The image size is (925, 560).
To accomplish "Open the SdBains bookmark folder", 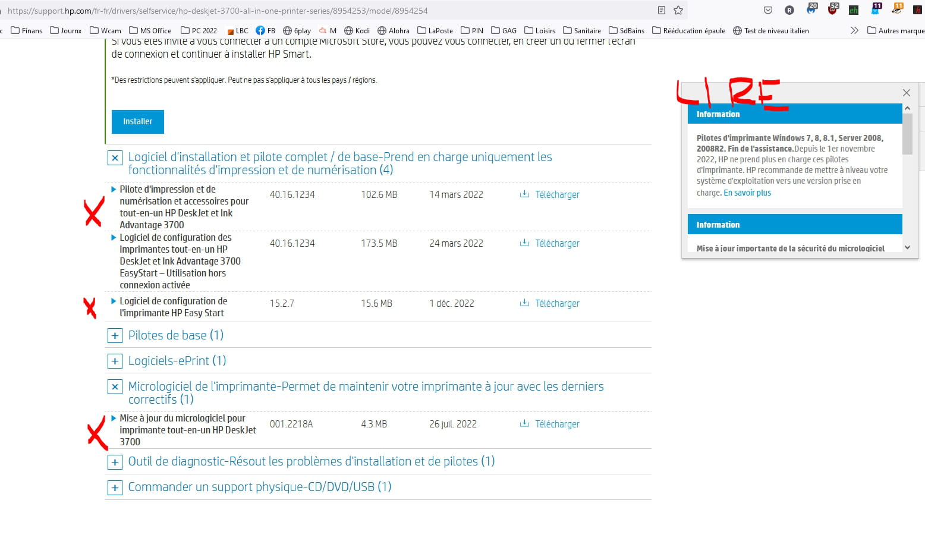I will pyautogui.click(x=627, y=30).
